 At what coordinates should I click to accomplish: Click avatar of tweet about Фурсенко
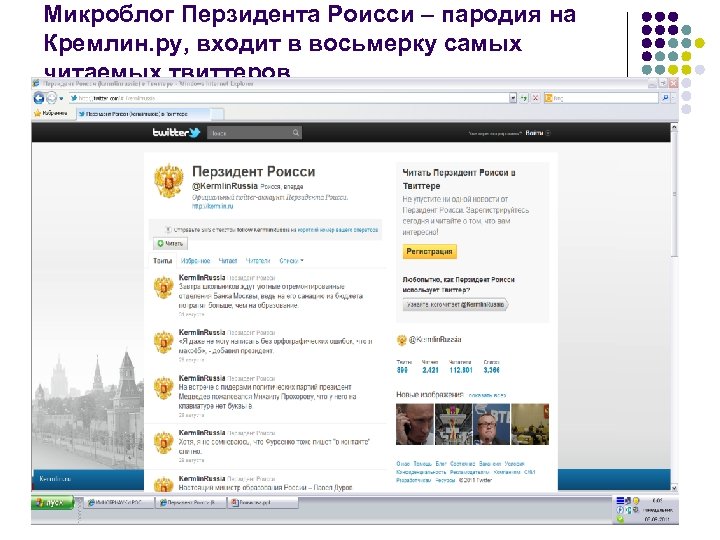pyautogui.click(x=163, y=443)
